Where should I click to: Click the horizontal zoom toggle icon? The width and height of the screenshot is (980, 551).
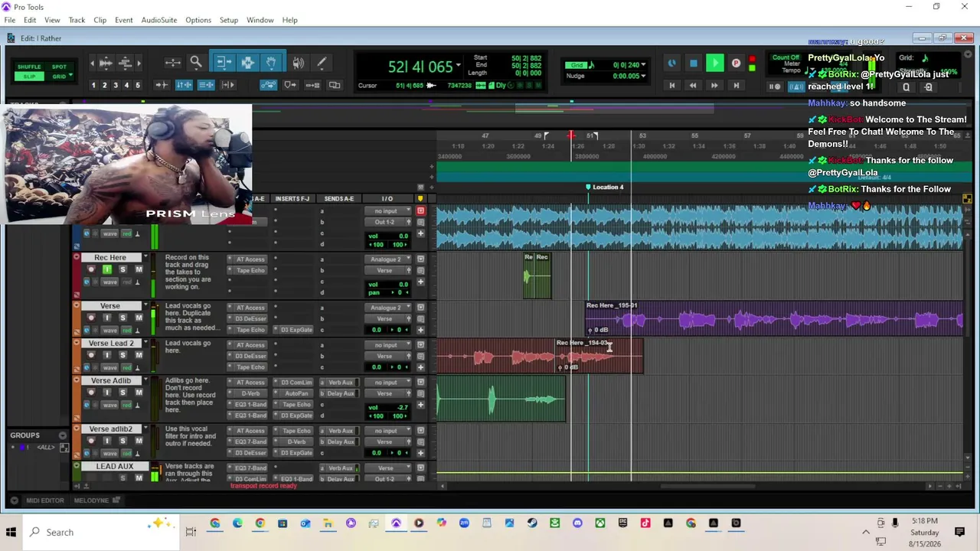tap(172, 63)
